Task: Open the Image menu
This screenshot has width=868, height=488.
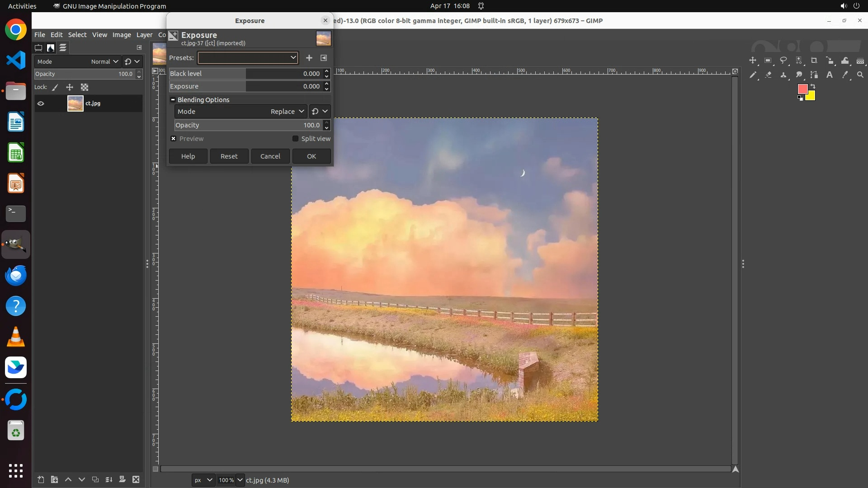Action: pos(121,35)
